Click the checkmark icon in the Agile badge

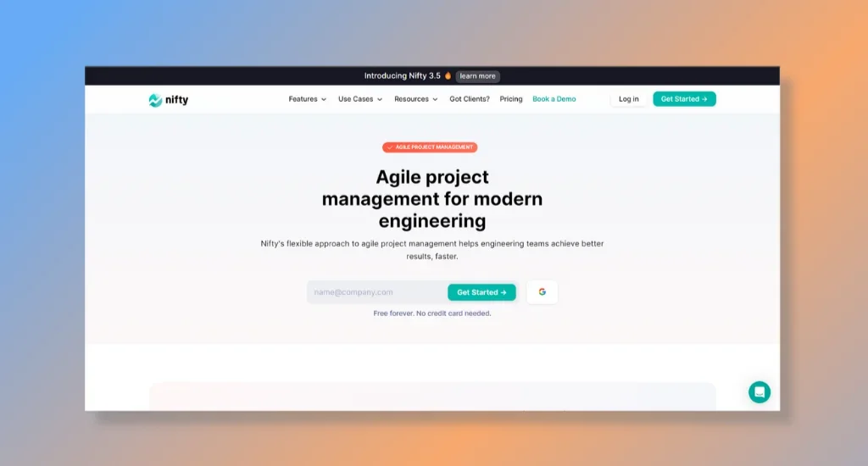coord(390,147)
